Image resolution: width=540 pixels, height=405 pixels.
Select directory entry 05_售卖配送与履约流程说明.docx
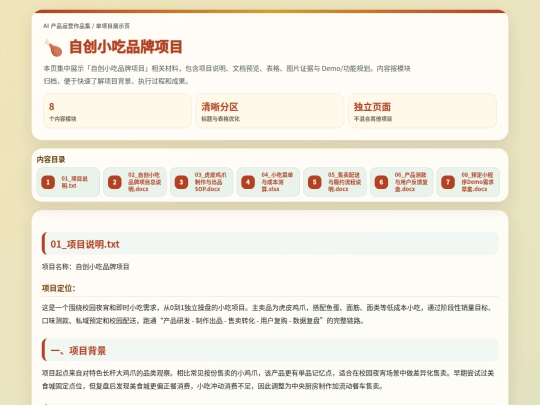coord(335,182)
